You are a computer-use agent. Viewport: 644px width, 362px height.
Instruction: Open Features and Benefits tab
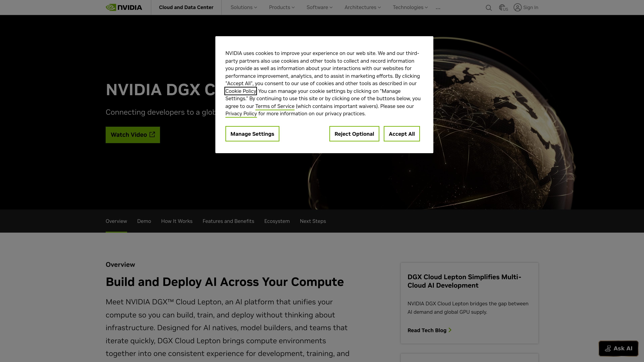[x=228, y=221]
